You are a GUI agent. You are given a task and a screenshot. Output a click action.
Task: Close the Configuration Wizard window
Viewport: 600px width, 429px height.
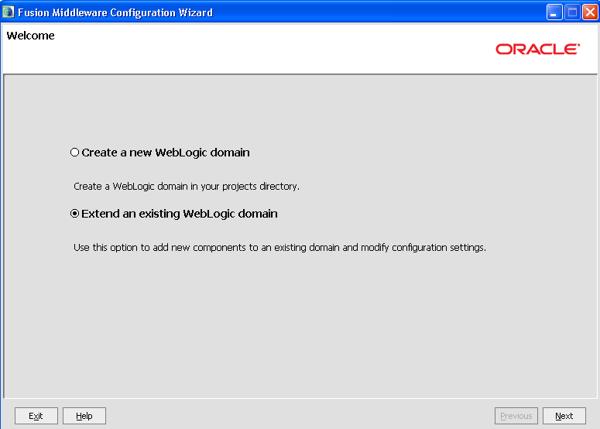[x=588, y=10]
